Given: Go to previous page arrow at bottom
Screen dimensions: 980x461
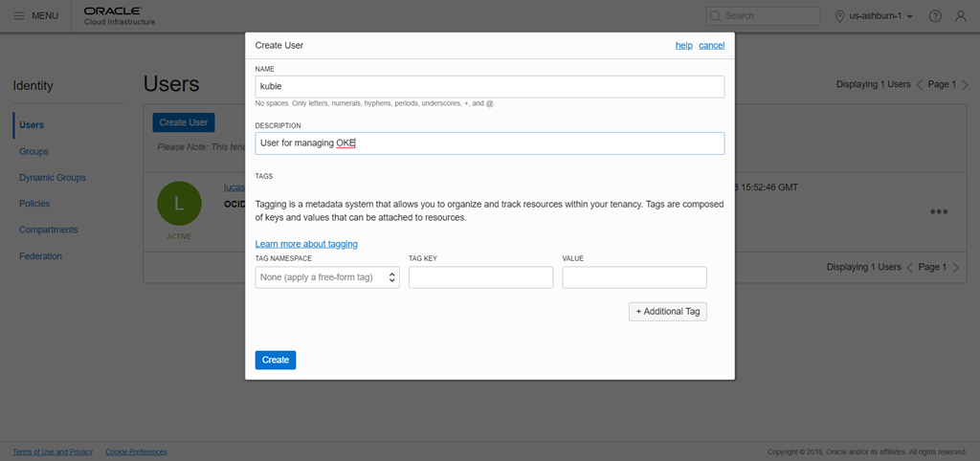Looking at the screenshot, I should tap(909, 267).
